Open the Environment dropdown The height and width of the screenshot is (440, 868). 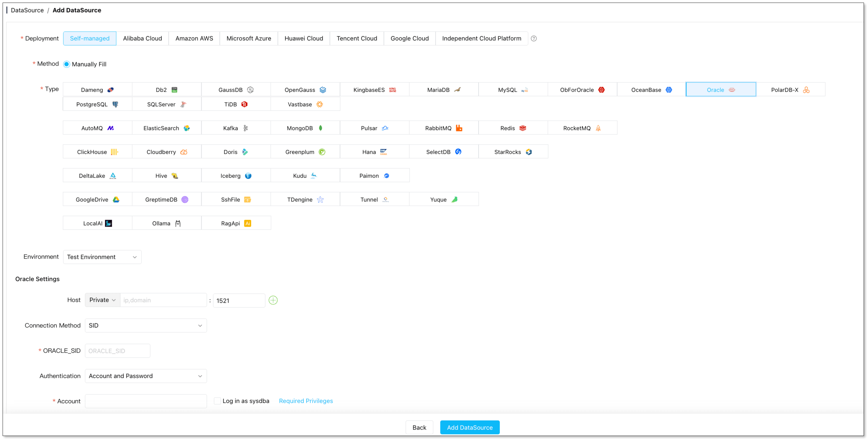[x=102, y=257]
